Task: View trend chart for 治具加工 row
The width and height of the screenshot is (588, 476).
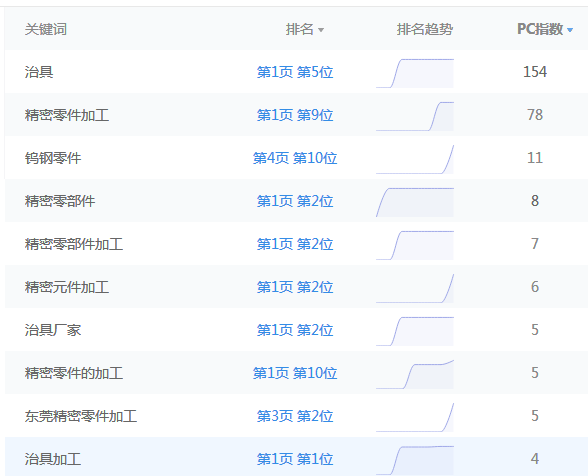Action: [415, 460]
